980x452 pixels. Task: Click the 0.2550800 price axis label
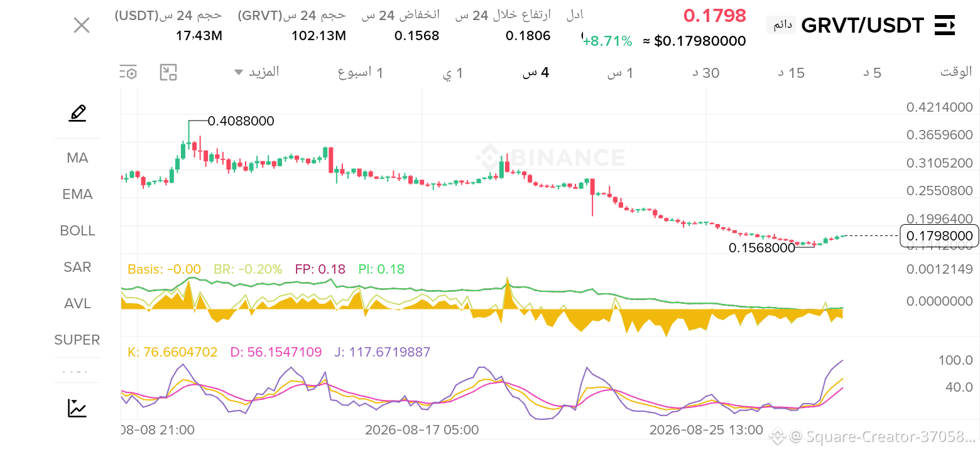coord(939,191)
